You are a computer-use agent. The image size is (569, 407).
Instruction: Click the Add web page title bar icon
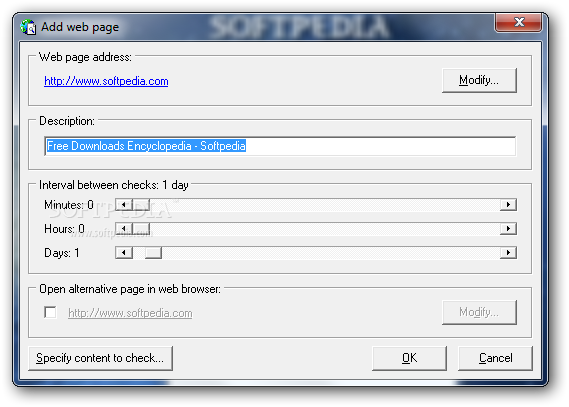pyautogui.click(x=28, y=27)
